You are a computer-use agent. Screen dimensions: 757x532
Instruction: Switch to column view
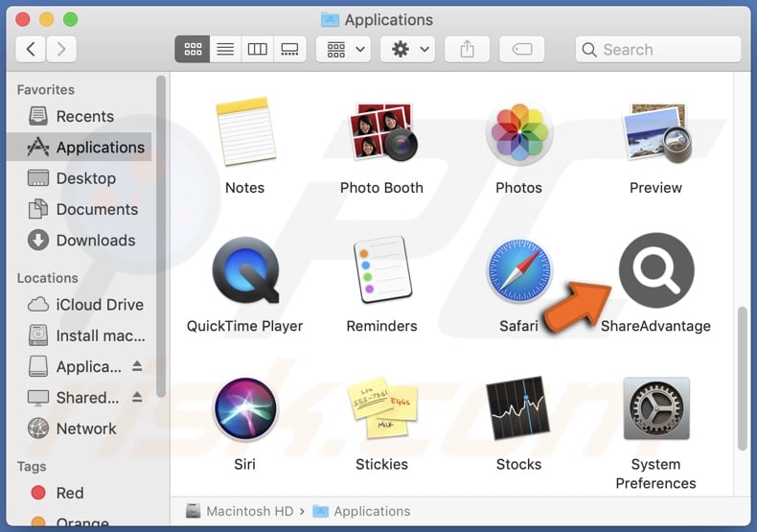[257, 49]
